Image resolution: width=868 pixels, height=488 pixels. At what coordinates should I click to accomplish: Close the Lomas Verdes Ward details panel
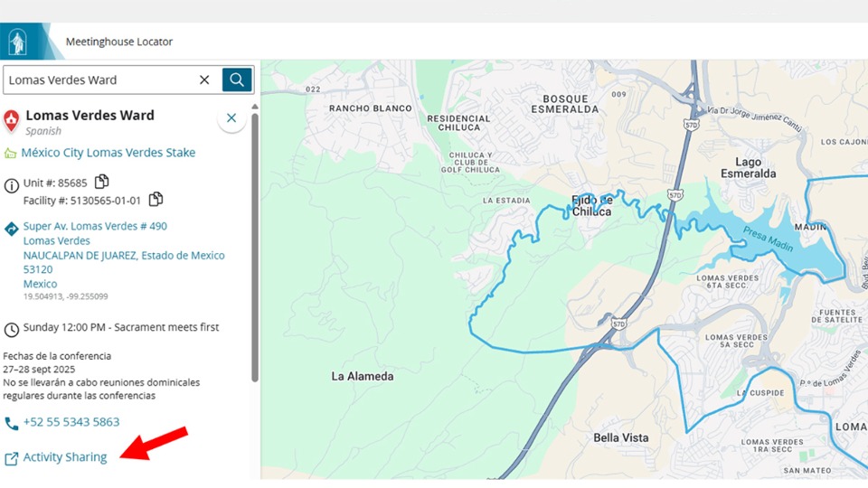(231, 118)
